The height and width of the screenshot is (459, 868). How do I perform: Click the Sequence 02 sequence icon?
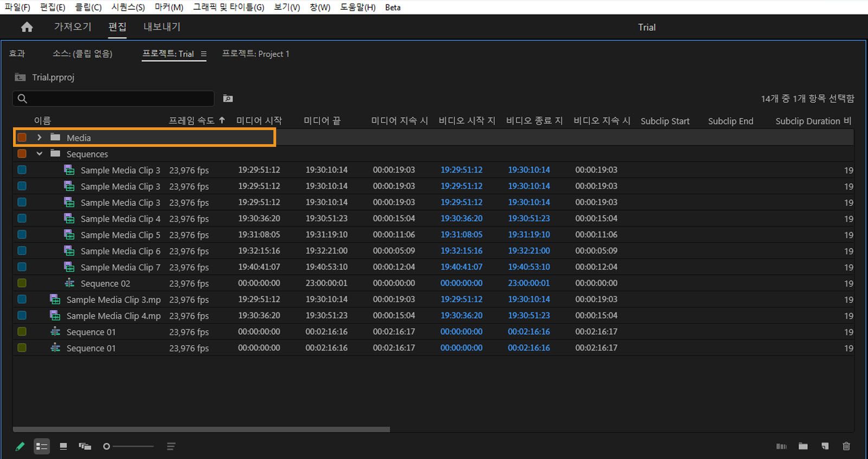coord(69,283)
